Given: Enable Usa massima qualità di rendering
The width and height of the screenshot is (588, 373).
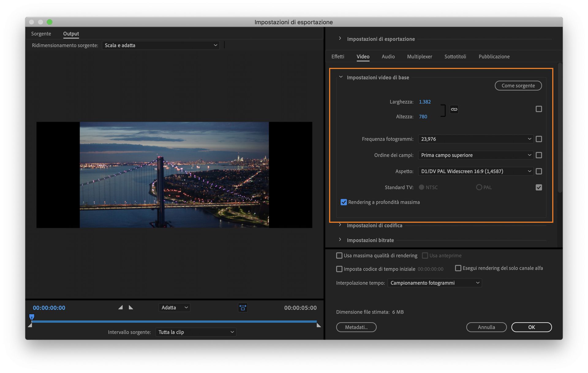Looking at the screenshot, I should 339,255.
